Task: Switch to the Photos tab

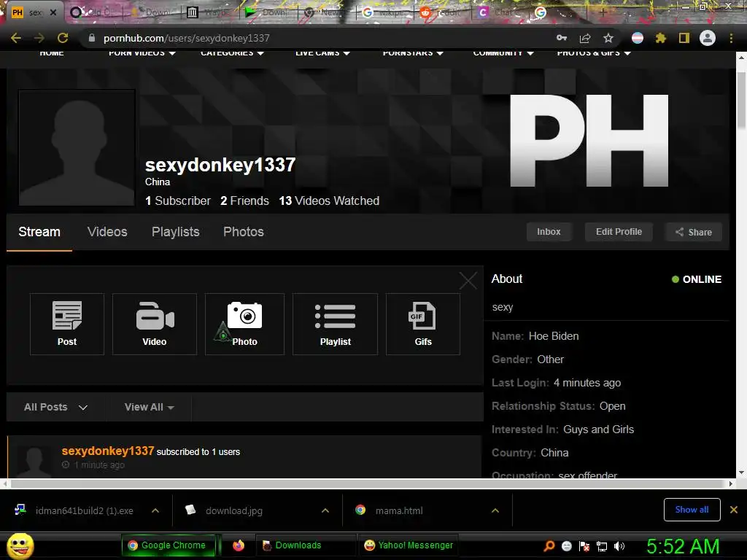Action: [x=244, y=232]
